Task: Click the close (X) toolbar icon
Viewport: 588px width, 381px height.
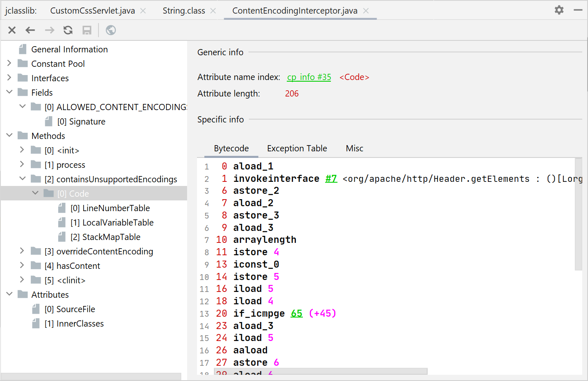Action: 12,30
